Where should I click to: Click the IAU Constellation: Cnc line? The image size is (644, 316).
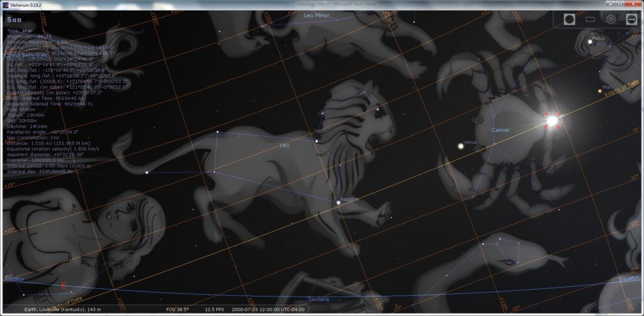click(33, 138)
